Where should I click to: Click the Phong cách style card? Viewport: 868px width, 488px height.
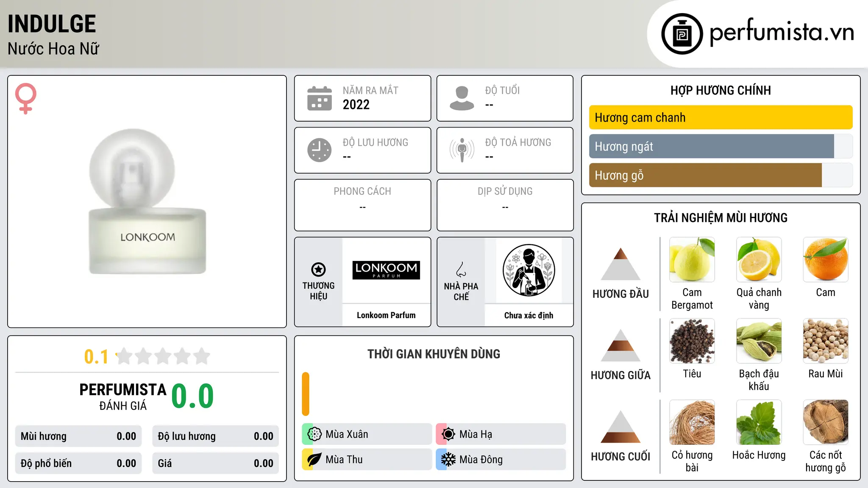coord(362,205)
